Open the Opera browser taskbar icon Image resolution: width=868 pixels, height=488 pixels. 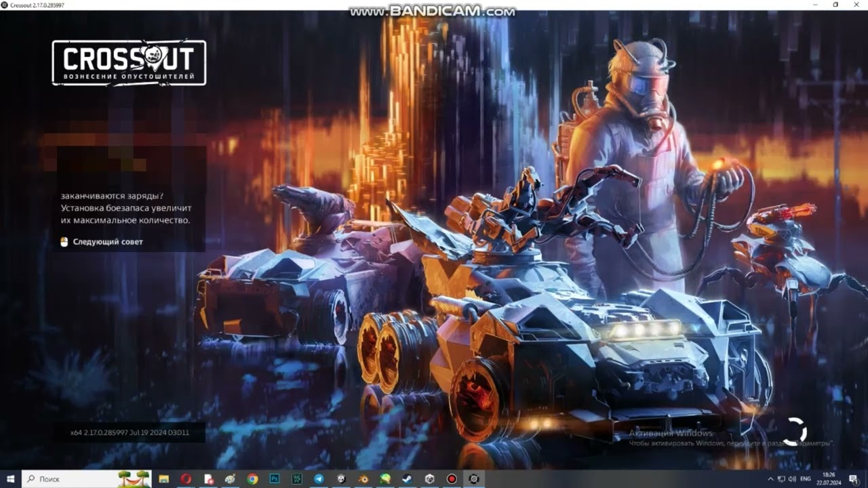tap(186, 479)
